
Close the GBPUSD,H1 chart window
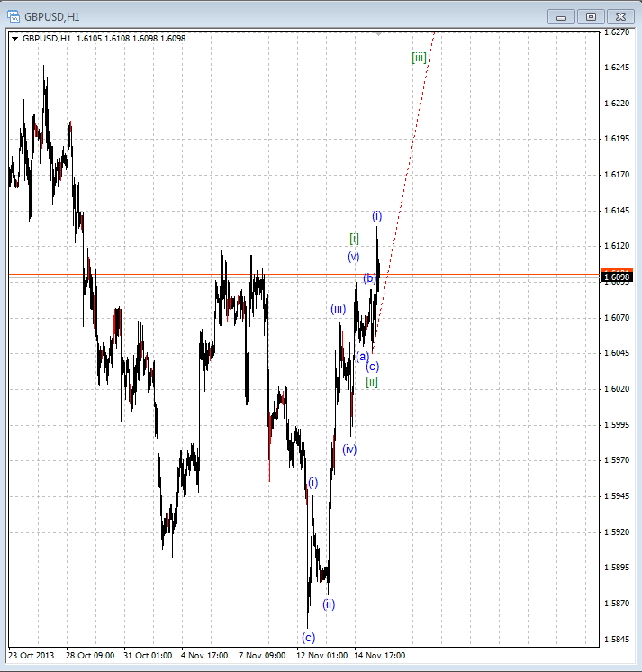click(x=620, y=17)
